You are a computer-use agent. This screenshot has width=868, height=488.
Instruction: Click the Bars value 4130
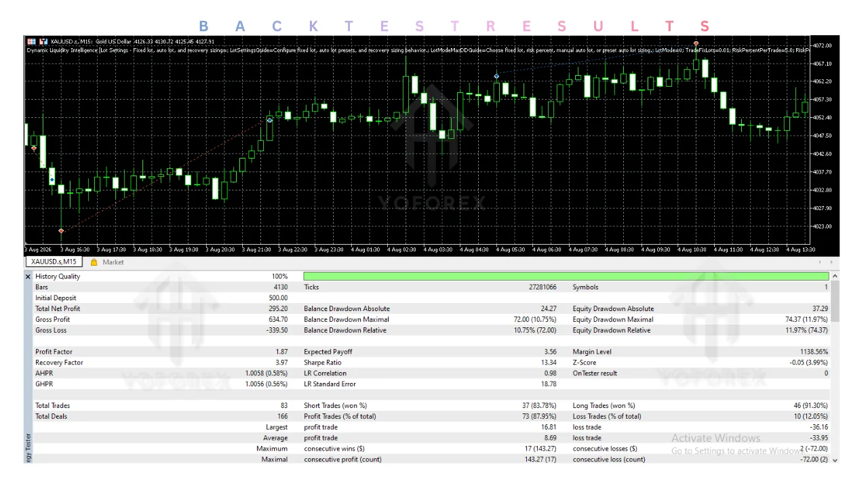point(280,287)
